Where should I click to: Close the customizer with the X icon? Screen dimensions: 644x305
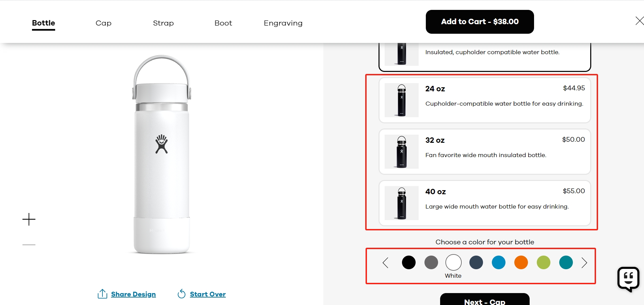640,21
